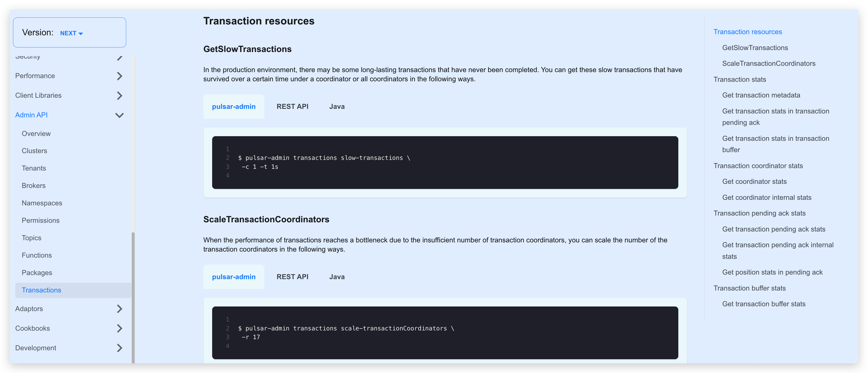Jump to Transaction resources in table of contents
The width and height of the screenshot is (868, 373).
(x=747, y=32)
